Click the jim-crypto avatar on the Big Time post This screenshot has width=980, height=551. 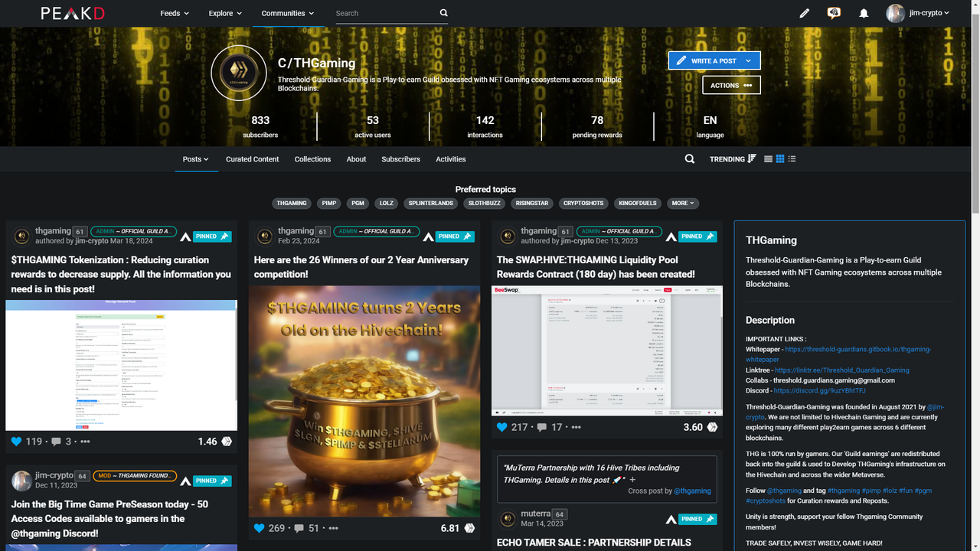22,480
